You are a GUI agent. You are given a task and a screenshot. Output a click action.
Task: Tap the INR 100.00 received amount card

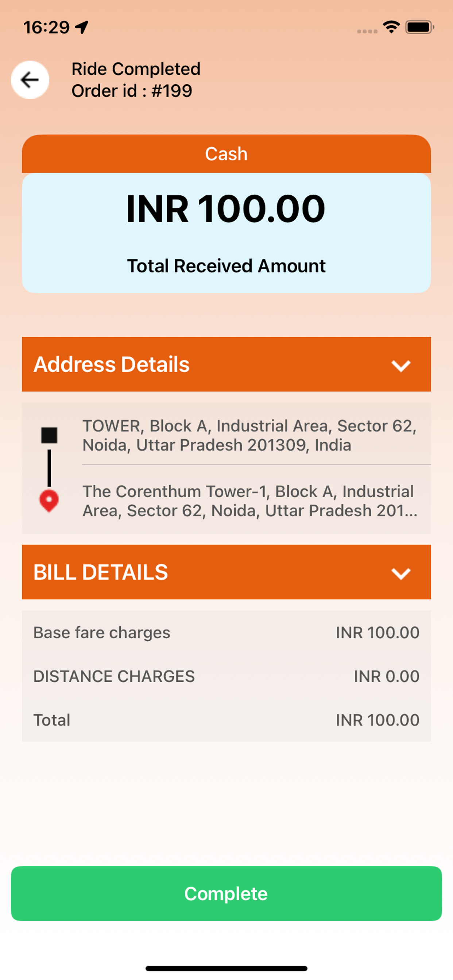pos(226,233)
